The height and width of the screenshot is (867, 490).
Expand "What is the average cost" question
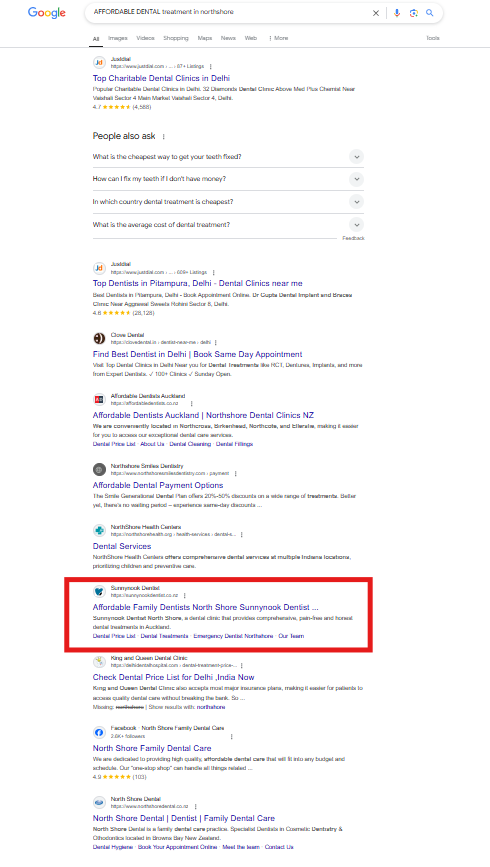(x=228, y=225)
